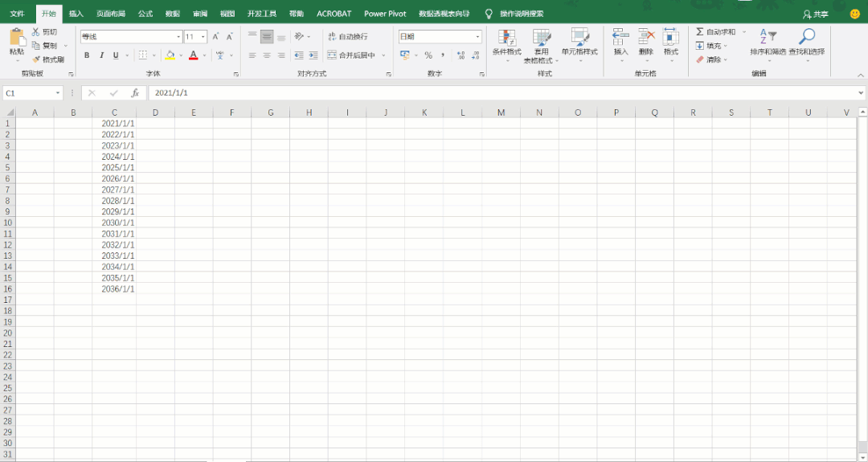This screenshot has width=868, height=462.
Task: Click the Sort and Filter (排序和筛选) icon
Action: pyautogui.click(x=768, y=37)
